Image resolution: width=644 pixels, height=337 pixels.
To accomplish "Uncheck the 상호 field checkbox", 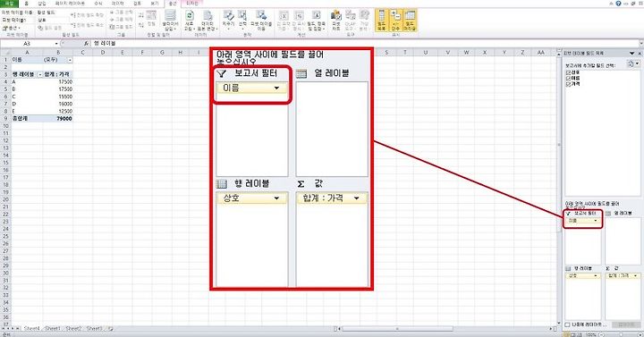I will (x=568, y=72).
